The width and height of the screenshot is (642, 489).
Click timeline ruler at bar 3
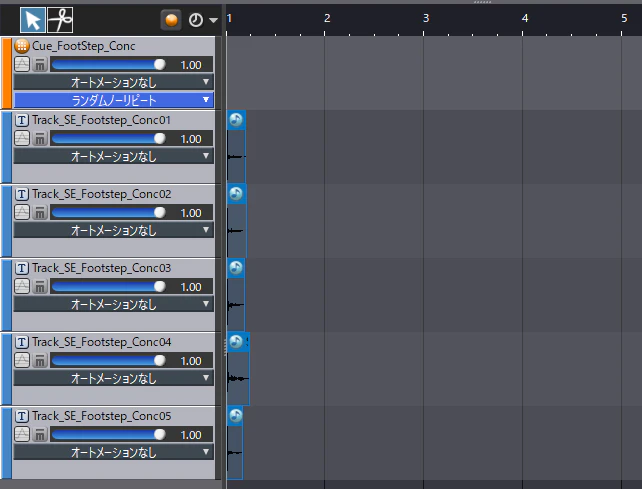(425, 18)
